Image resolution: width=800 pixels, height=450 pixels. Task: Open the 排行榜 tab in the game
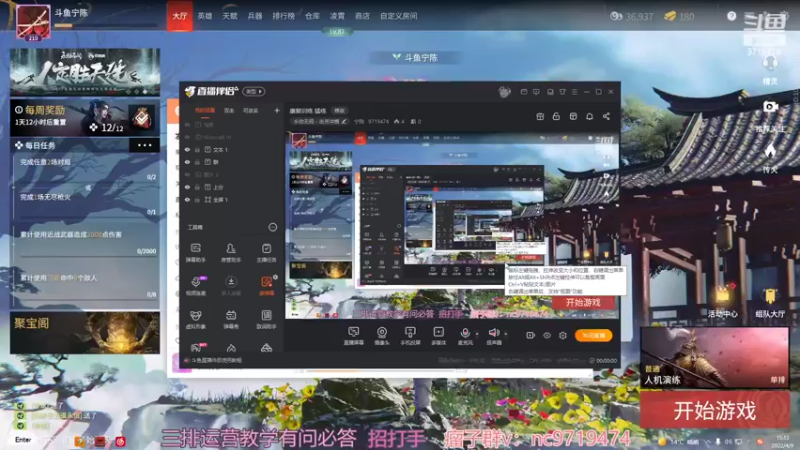[x=284, y=16]
